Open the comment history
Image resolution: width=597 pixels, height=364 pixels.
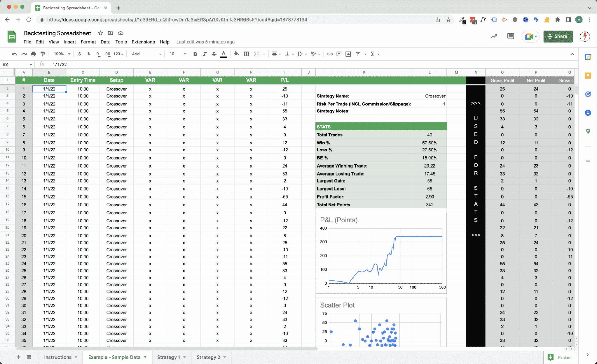[x=510, y=36]
